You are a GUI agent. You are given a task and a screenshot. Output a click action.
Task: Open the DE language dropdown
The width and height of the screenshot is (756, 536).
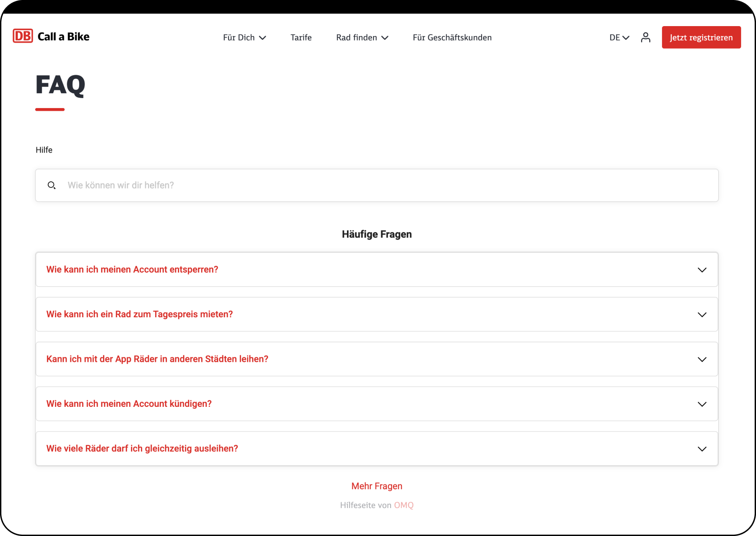click(x=619, y=38)
